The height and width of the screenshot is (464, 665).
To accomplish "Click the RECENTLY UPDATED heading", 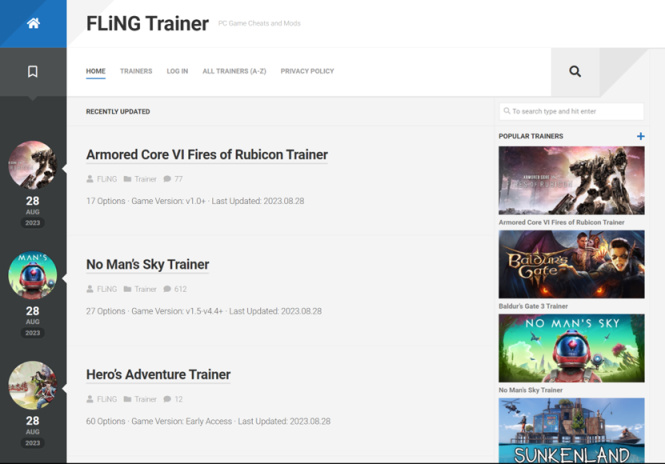I will [x=118, y=112].
